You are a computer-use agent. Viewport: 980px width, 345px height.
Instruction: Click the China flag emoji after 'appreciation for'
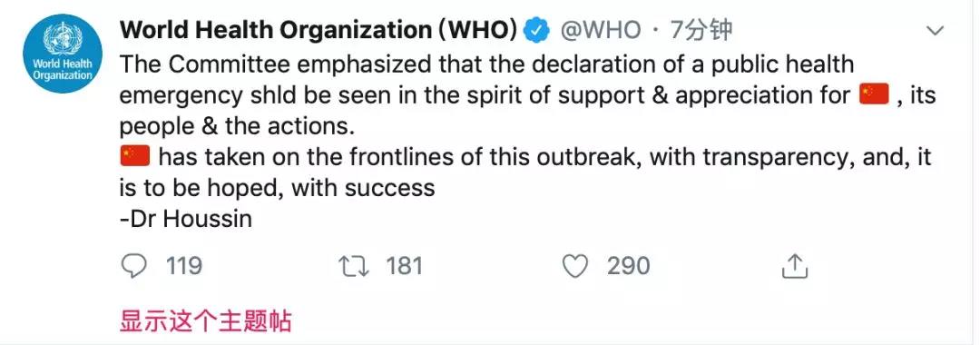click(874, 94)
